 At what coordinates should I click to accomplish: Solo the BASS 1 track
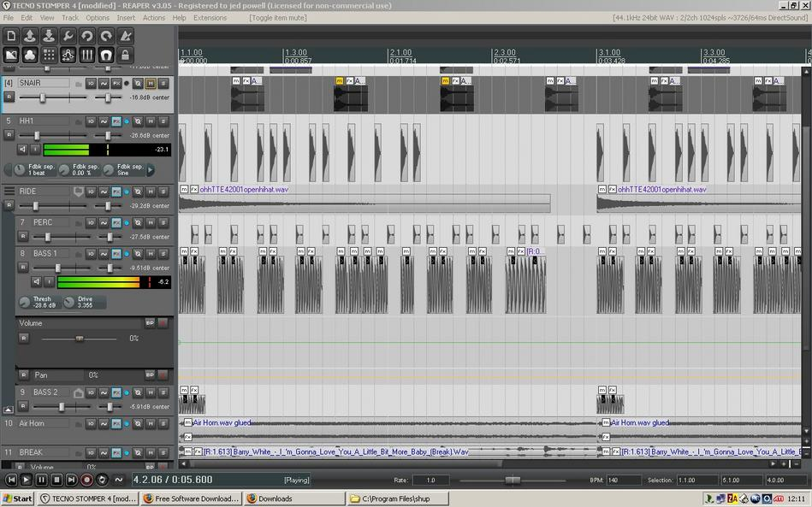point(163,253)
